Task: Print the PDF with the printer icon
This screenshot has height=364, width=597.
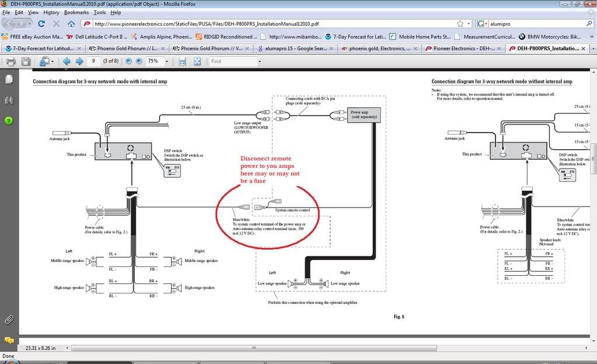Action: [x=11, y=61]
